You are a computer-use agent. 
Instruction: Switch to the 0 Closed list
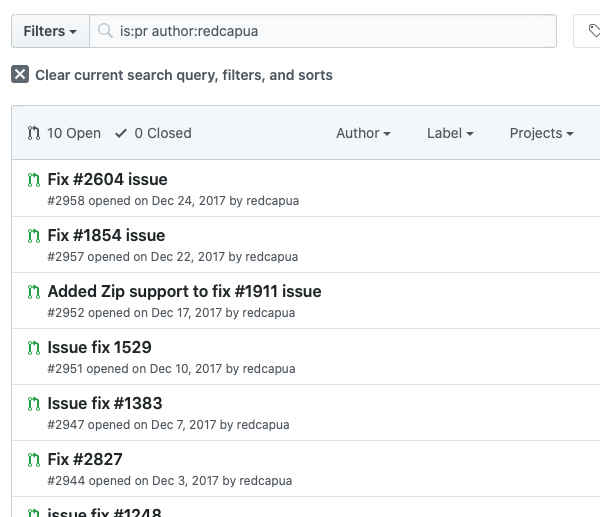pyautogui.click(x=153, y=133)
